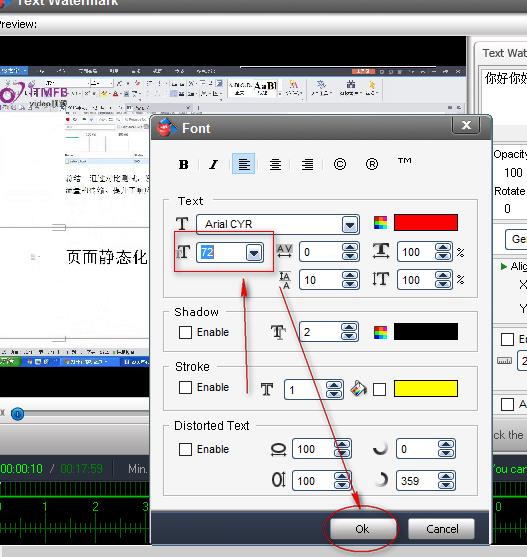Adjust distort vertical stepper showing 100
The height and width of the screenshot is (557, 527).
tap(342, 481)
